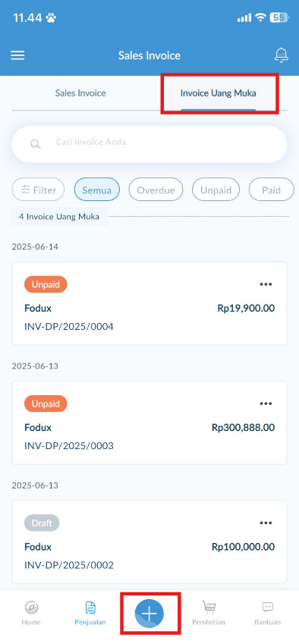Switch to Sales Invoice tab

(80, 93)
